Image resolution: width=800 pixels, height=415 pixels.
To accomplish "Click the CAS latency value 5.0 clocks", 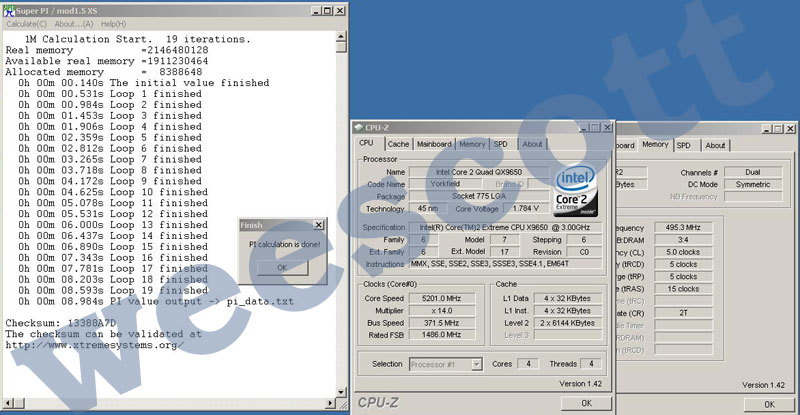I will [683, 252].
